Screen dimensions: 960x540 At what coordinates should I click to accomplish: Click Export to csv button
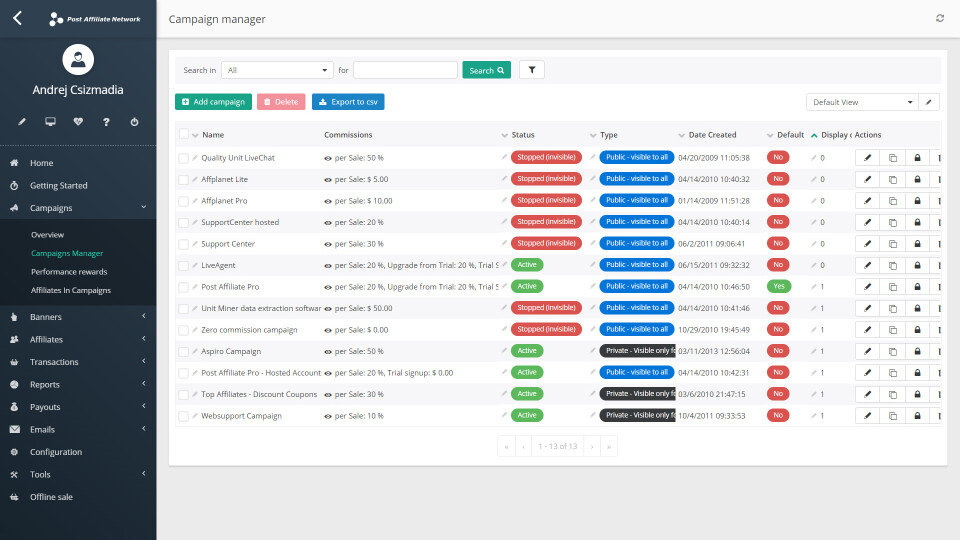[x=348, y=102]
